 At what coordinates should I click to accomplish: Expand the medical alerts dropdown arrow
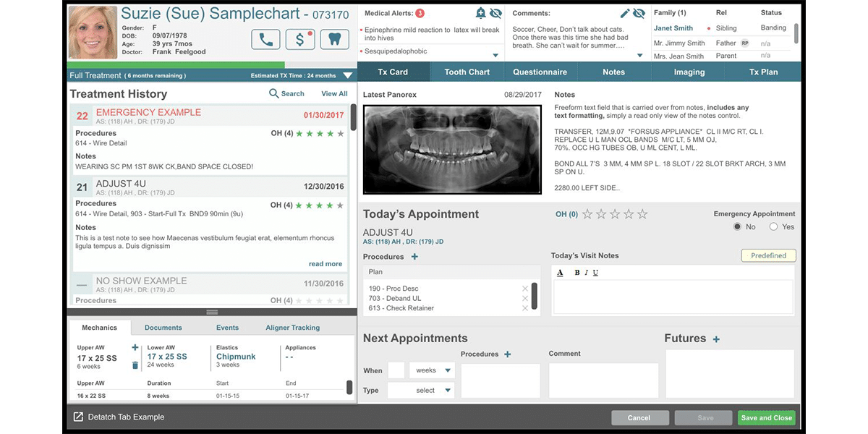click(x=495, y=54)
